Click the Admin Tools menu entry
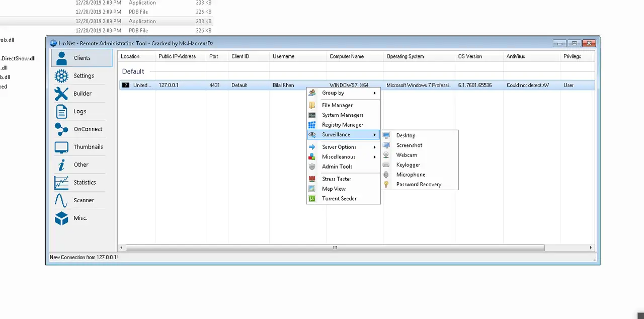Viewport: 644px width, 319px height. tap(337, 167)
